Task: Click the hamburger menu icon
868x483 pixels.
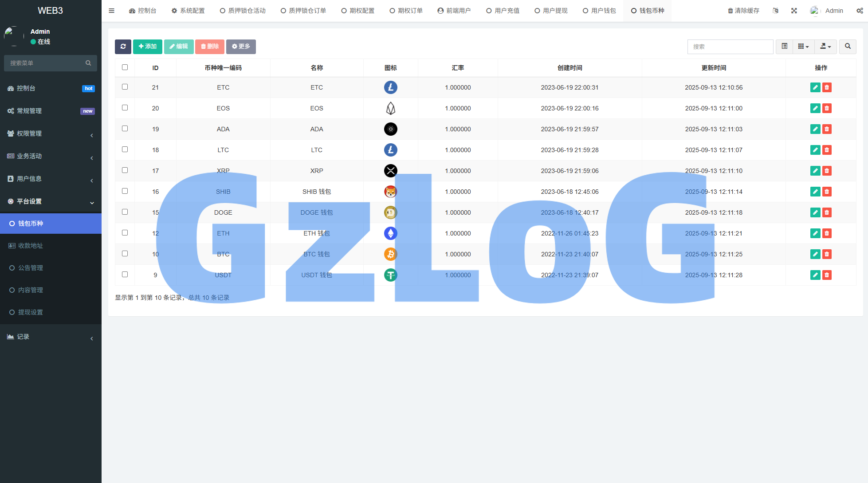Action: pyautogui.click(x=112, y=11)
